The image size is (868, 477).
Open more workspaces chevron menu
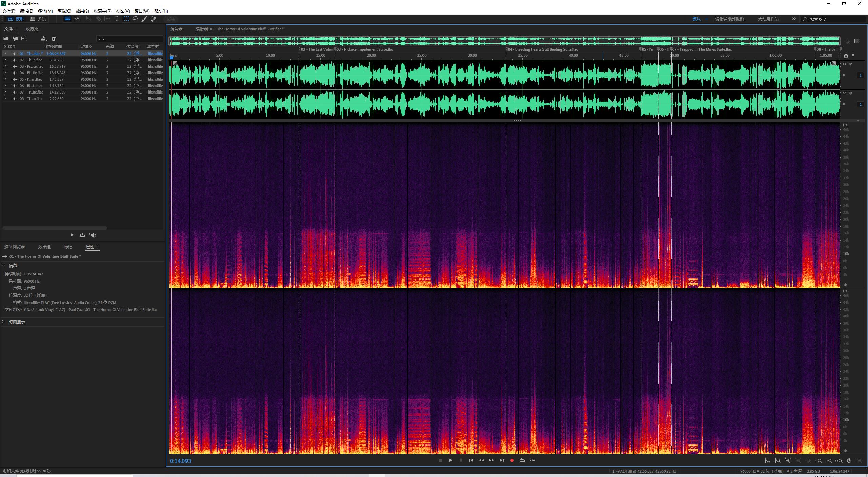(794, 19)
